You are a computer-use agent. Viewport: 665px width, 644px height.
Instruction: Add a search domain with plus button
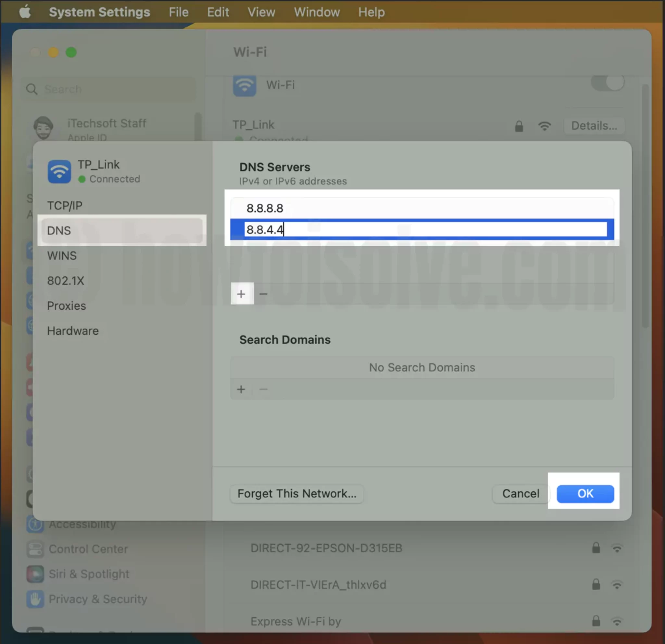pos(241,389)
